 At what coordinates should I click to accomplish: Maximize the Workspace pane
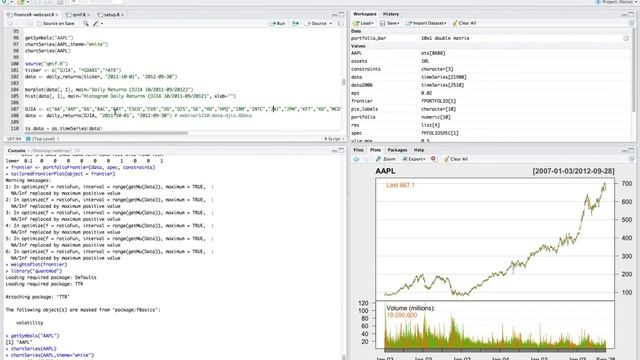pyautogui.click(x=631, y=14)
